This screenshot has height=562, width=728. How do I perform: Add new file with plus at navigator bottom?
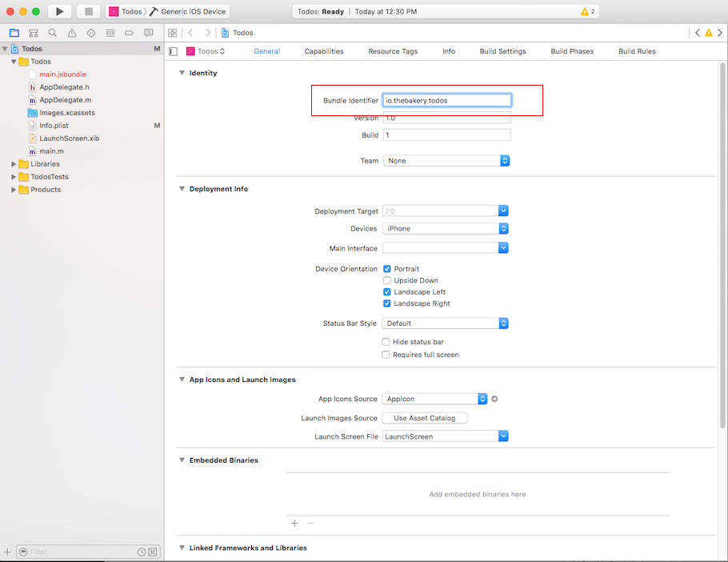(7, 552)
